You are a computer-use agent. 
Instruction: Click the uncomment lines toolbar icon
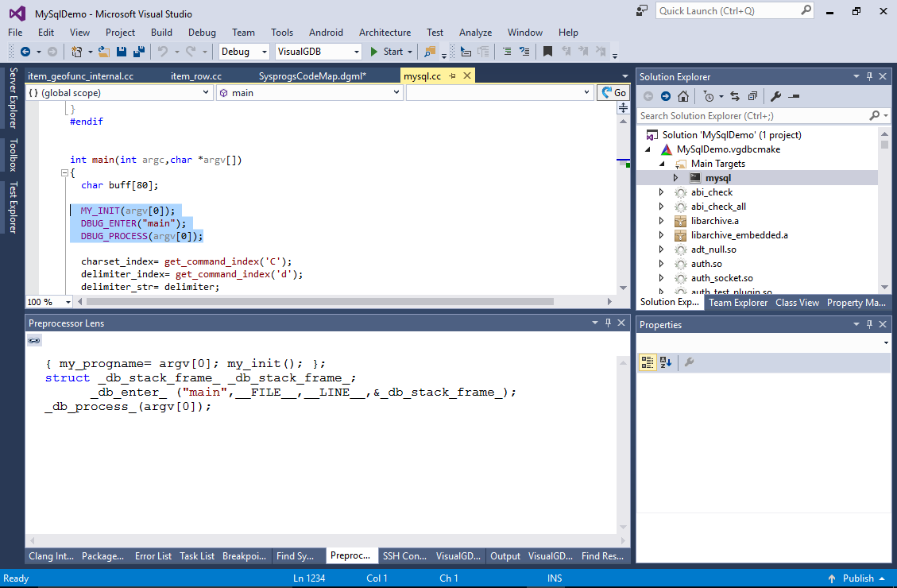524,52
